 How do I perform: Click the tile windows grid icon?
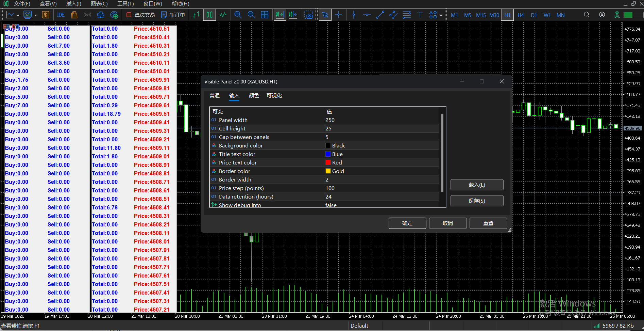point(265,15)
